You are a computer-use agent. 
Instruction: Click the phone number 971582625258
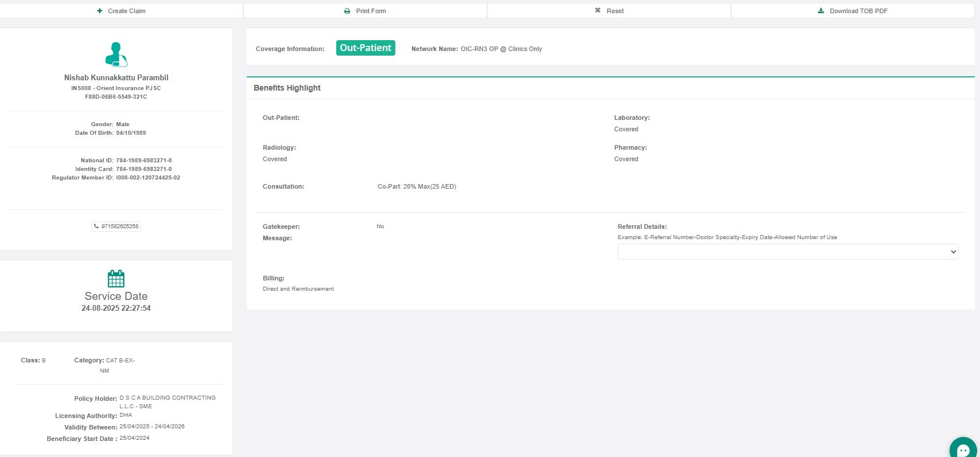[120, 226]
